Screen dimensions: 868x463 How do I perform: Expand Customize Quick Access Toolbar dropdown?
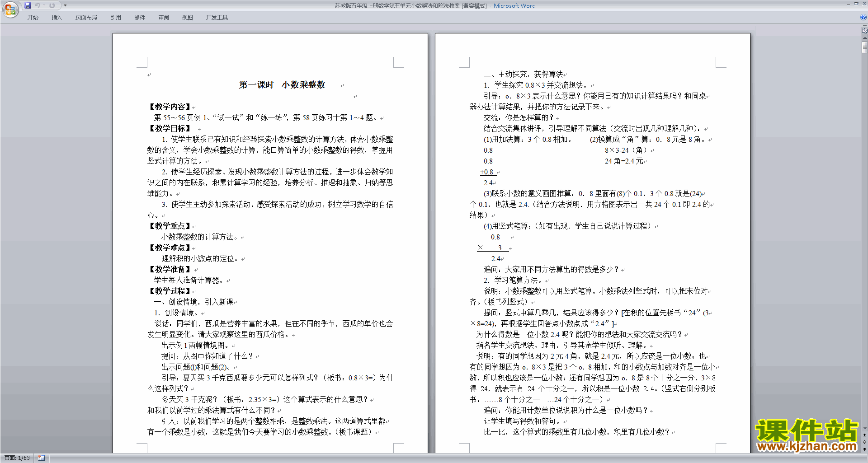[x=65, y=5]
